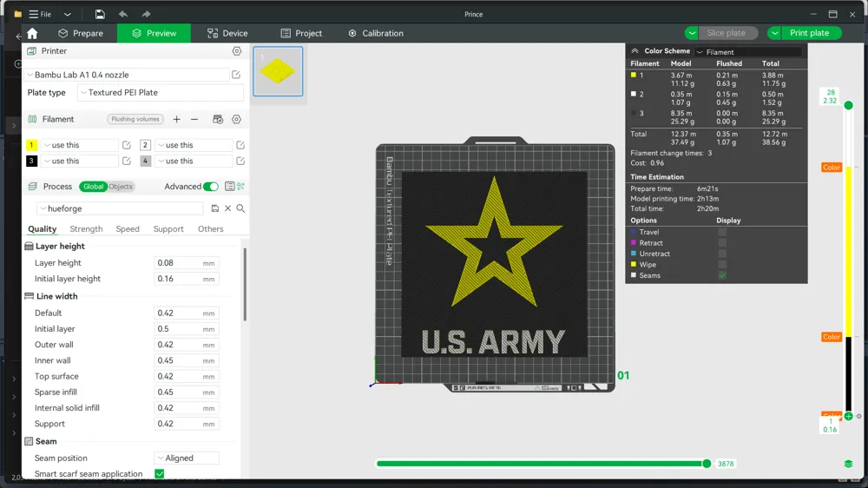
Task: Enable Wipe display checkbox
Action: 722,265
